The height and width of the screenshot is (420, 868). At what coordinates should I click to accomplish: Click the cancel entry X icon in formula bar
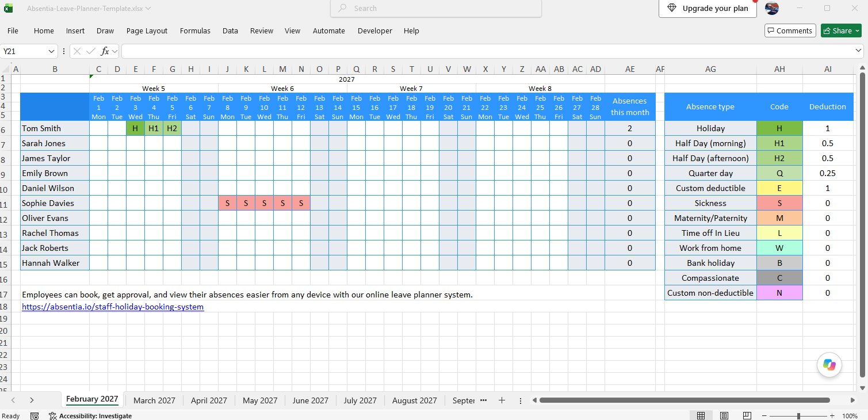(77, 51)
